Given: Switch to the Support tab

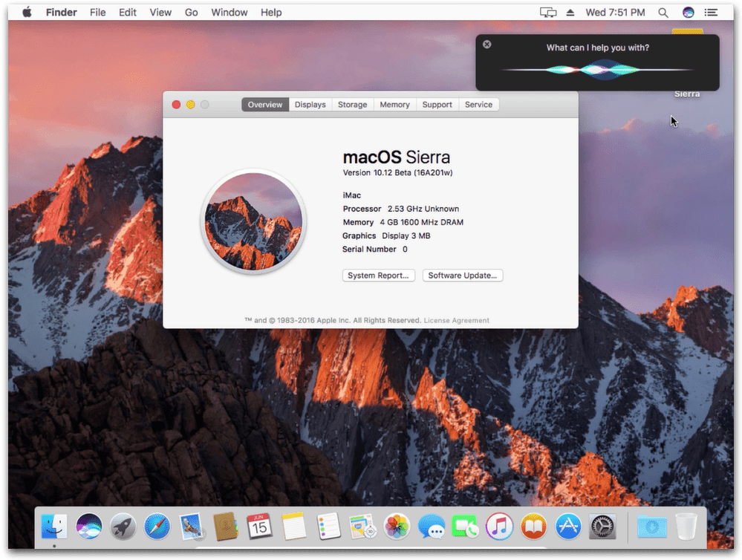Looking at the screenshot, I should pyautogui.click(x=437, y=105).
